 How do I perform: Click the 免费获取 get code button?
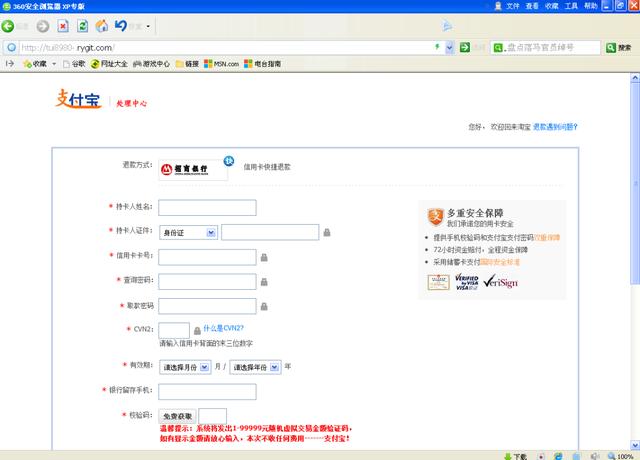(x=177, y=416)
